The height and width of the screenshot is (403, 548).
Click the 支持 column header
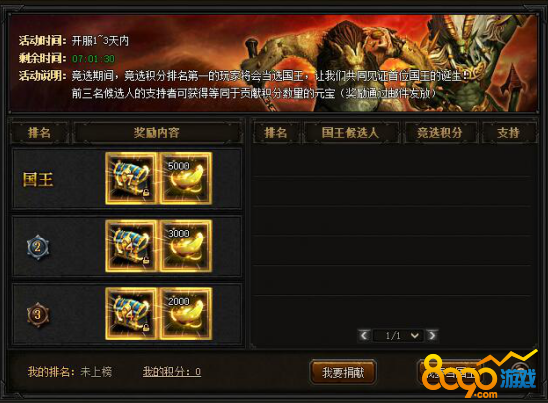click(x=509, y=133)
